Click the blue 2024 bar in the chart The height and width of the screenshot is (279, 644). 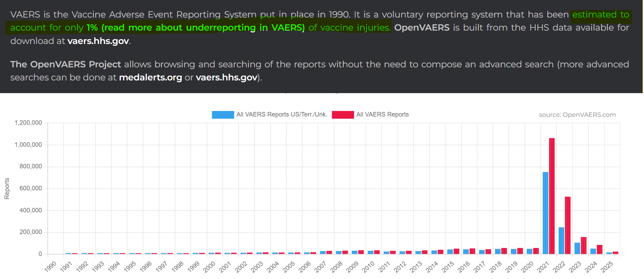tap(593, 251)
